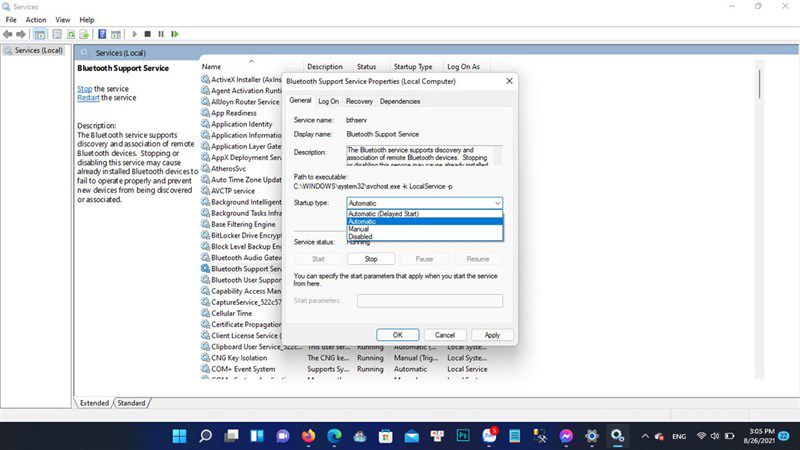Click the services list vertical scrollbar
The height and width of the screenshot is (450, 800).
[x=760, y=219]
